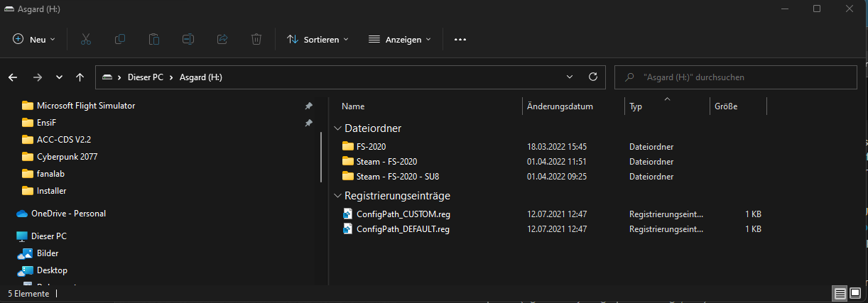Open Installer folder in sidebar
The image size is (868, 303).
point(52,191)
